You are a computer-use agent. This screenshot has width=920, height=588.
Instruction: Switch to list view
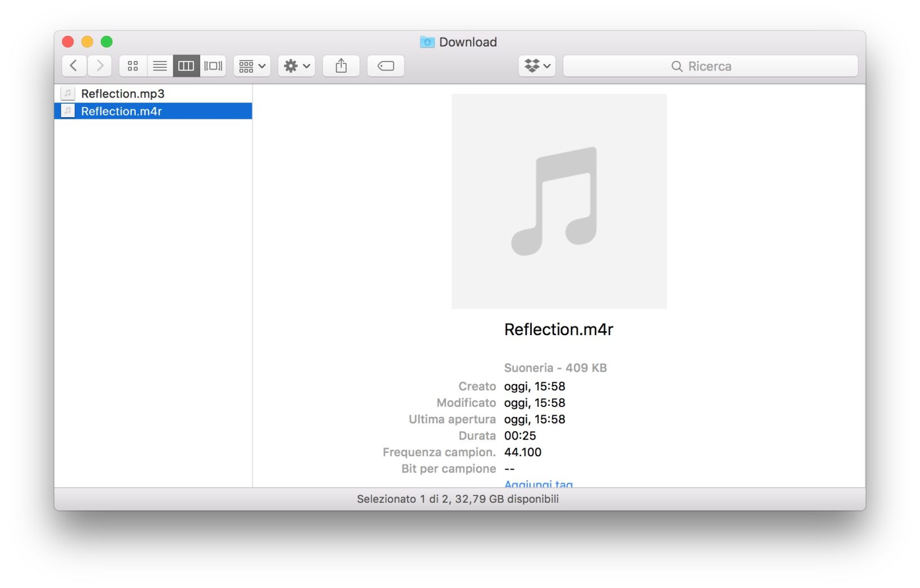[x=160, y=66]
